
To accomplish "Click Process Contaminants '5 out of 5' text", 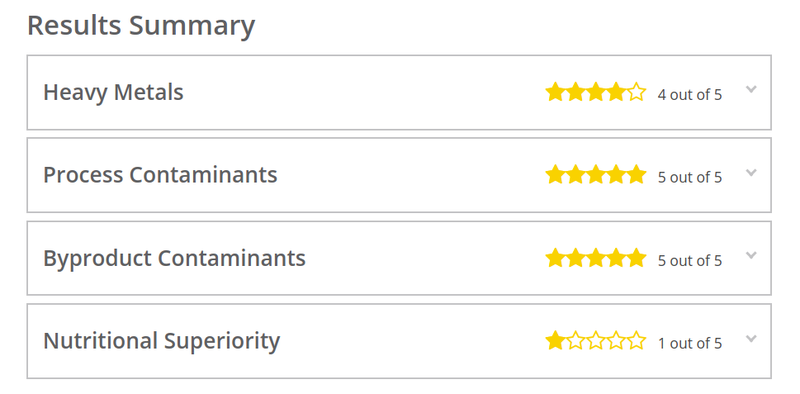I will 690,178.
